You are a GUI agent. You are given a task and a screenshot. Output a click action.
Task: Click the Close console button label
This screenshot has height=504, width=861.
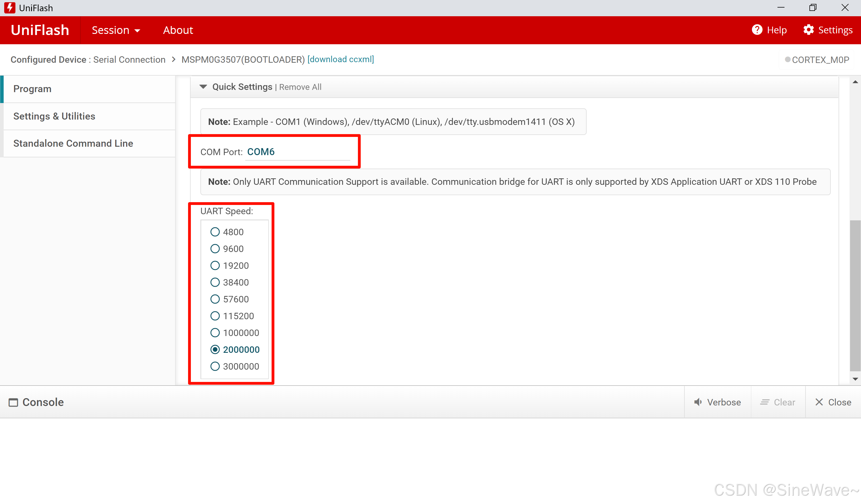click(x=839, y=402)
